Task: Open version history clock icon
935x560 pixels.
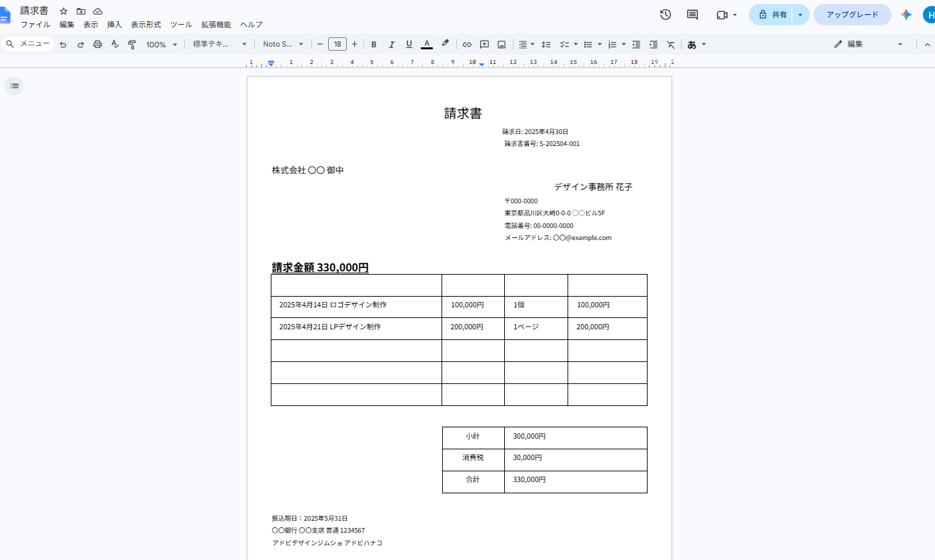Action: [665, 15]
